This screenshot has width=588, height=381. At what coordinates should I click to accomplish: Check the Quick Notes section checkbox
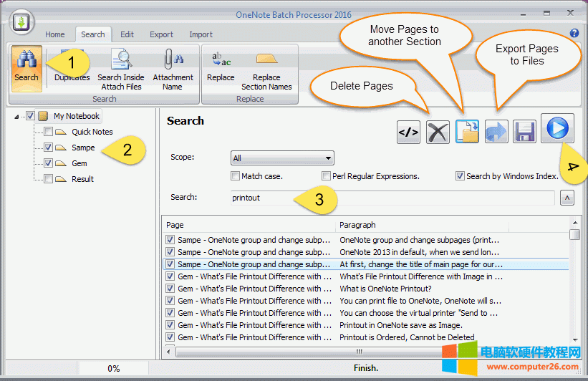(x=48, y=132)
